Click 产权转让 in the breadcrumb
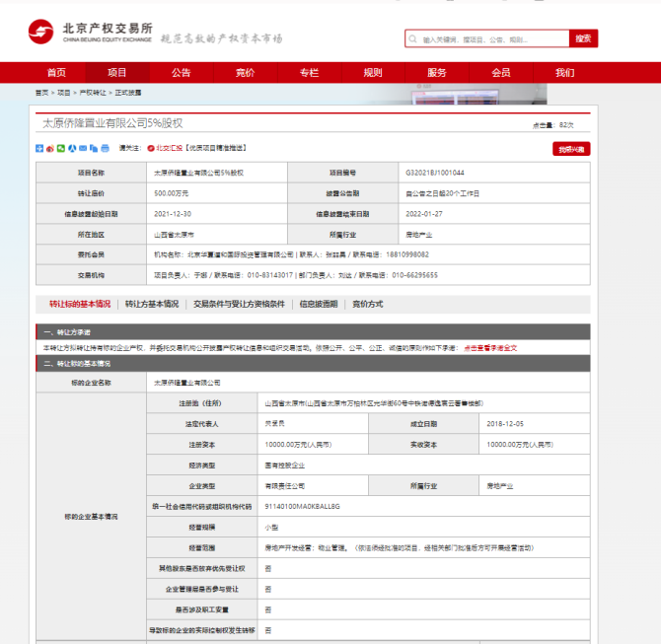This screenshot has height=644, width=661. pos(93,93)
